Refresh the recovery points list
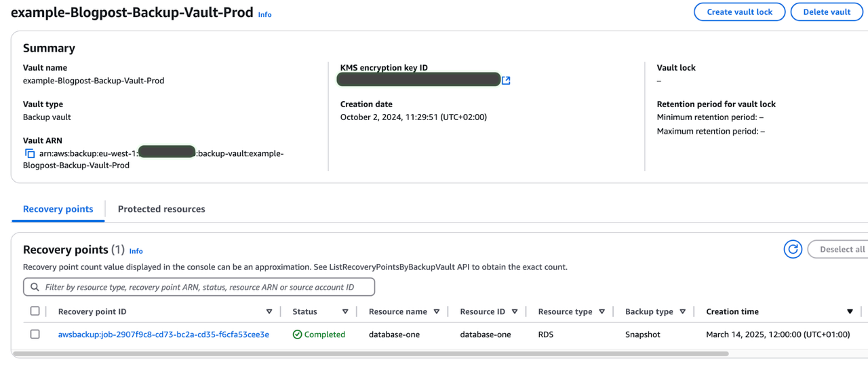868x365 pixels. (x=793, y=250)
